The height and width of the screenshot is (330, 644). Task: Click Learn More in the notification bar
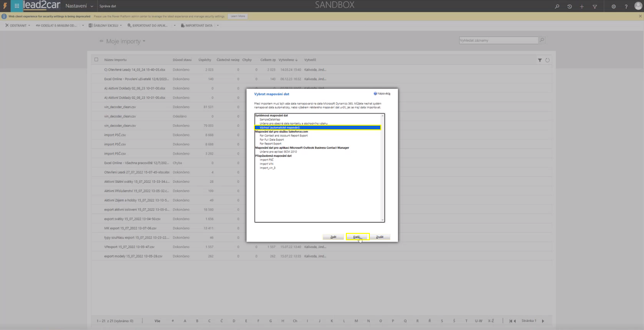pos(237,16)
